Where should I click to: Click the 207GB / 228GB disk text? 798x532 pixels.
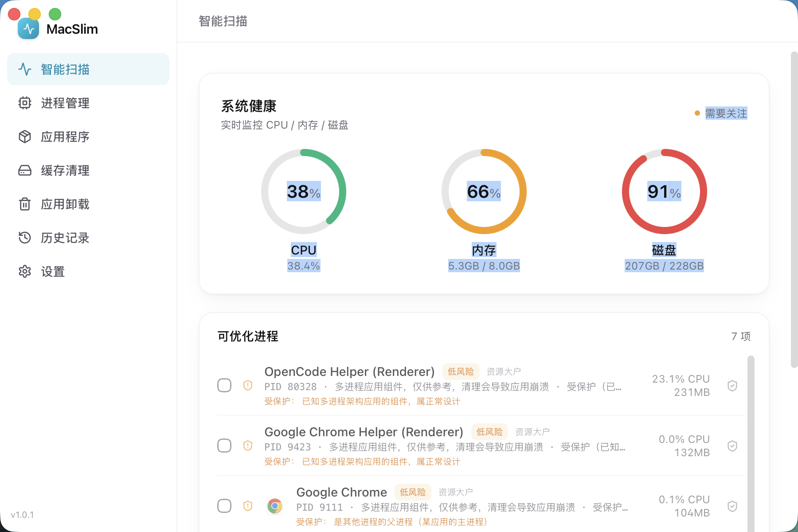pos(664,266)
